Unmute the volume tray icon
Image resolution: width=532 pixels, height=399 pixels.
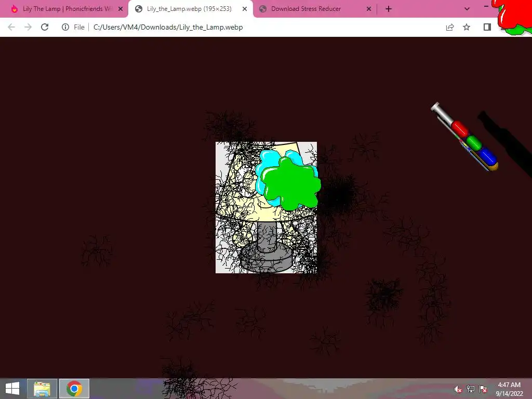click(x=458, y=389)
